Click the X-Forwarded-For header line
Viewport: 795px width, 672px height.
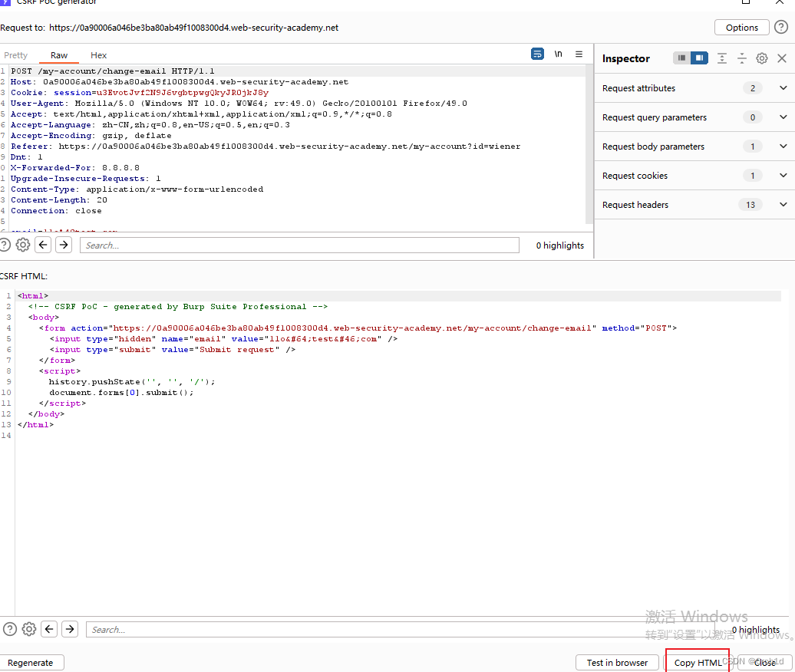tap(75, 167)
